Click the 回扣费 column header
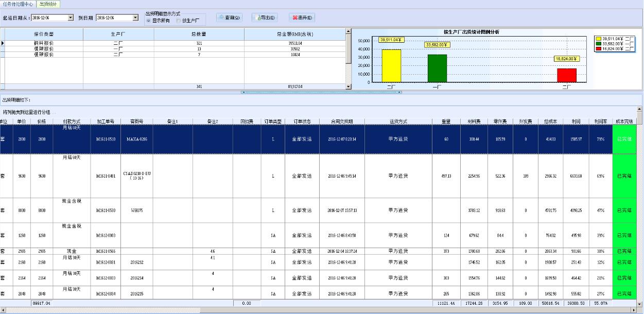The image size is (644, 314). point(247,121)
